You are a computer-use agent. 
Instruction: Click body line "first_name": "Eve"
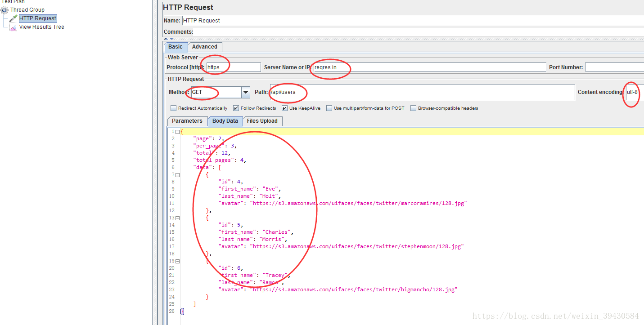250,189
